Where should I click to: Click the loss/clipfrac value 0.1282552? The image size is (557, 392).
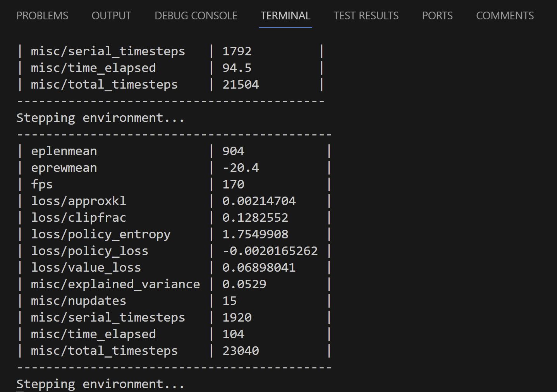pyautogui.click(x=255, y=217)
